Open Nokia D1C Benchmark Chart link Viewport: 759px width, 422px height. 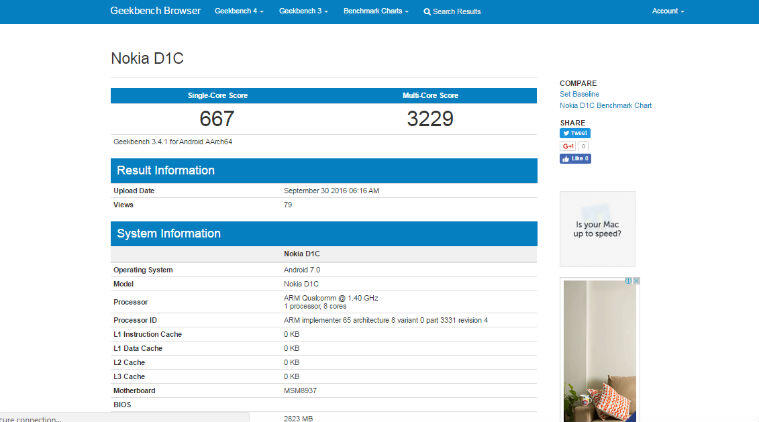(605, 104)
